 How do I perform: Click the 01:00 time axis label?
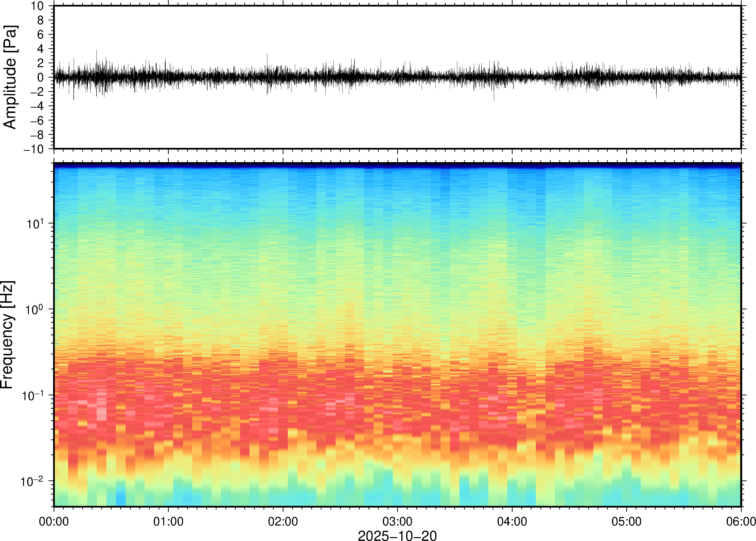[168, 521]
